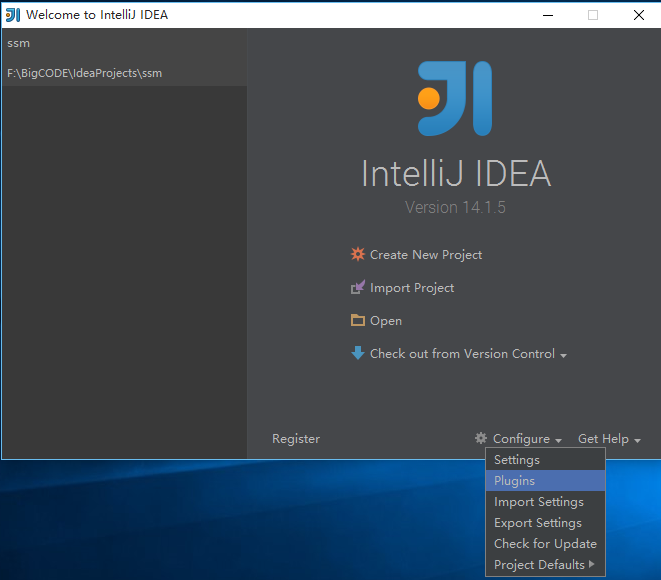The height and width of the screenshot is (580, 661).
Task: Open the Get Help dropdown
Action: point(603,439)
